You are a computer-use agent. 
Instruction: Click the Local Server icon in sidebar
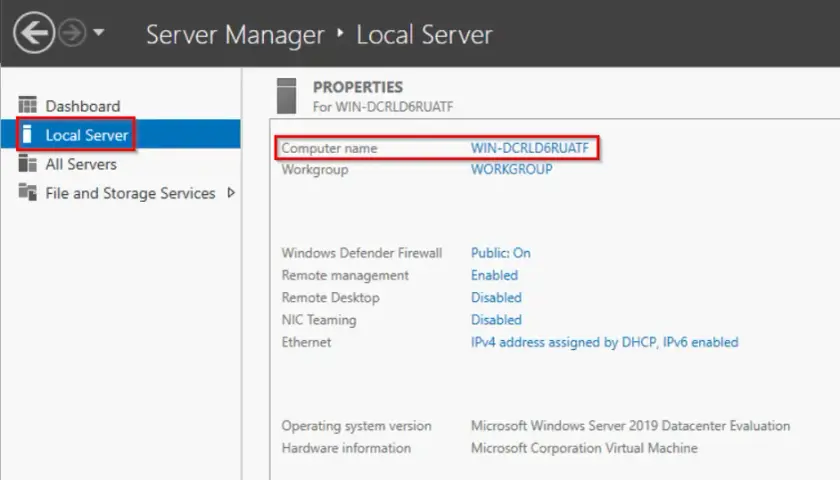(x=27, y=134)
